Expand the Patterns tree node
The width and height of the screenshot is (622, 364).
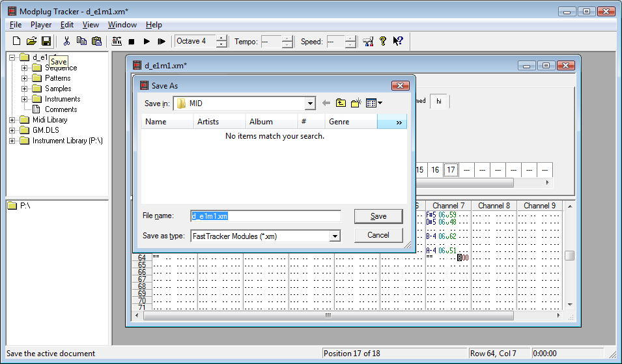[25, 78]
